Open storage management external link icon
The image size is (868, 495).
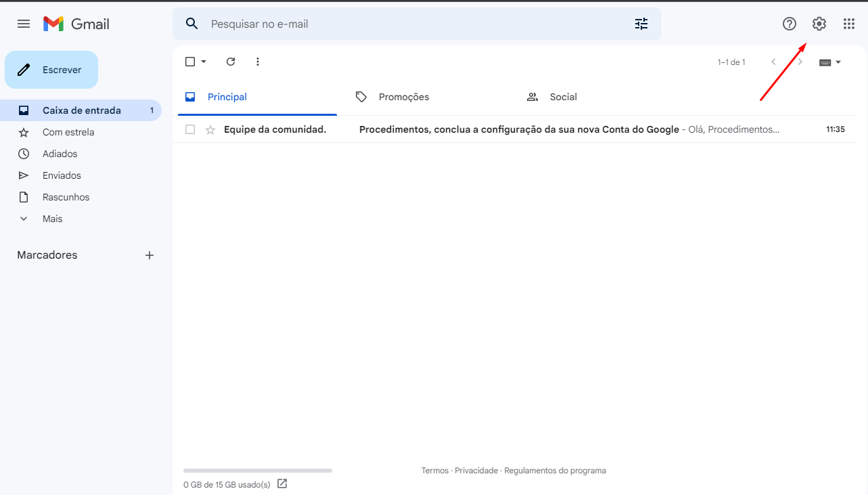[x=282, y=483]
